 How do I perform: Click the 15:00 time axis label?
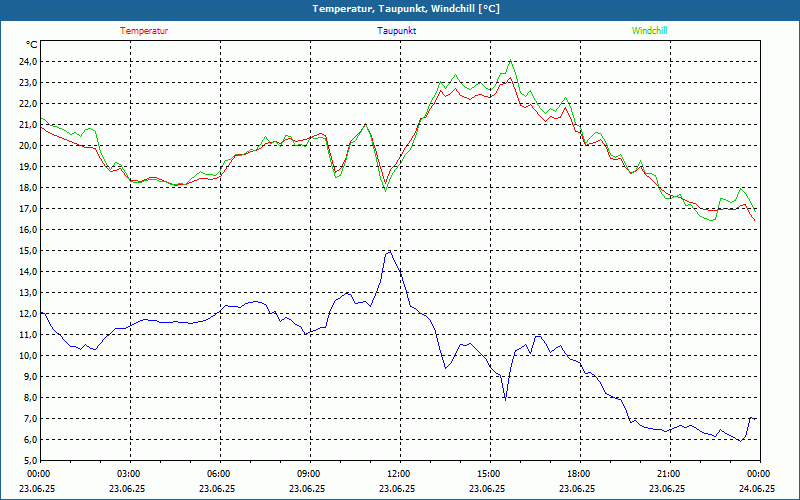coord(490,474)
